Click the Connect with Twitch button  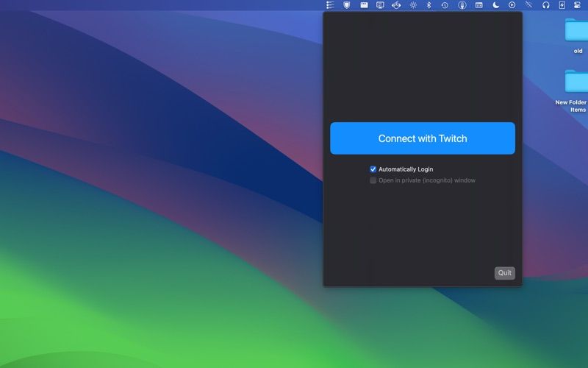coord(423,138)
